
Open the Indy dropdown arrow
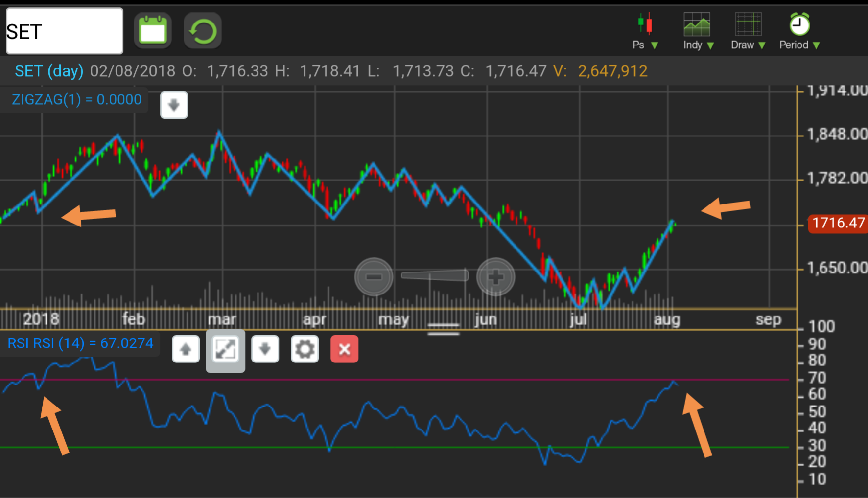click(710, 45)
